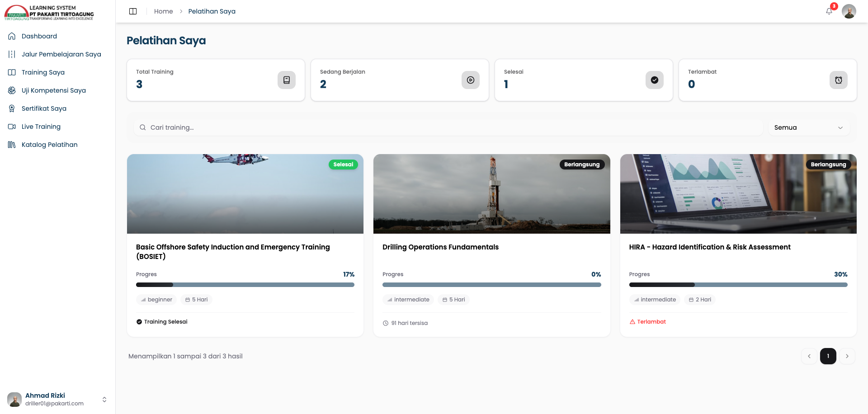Click the Drilling Operations 0% progress bar

pos(492,285)
